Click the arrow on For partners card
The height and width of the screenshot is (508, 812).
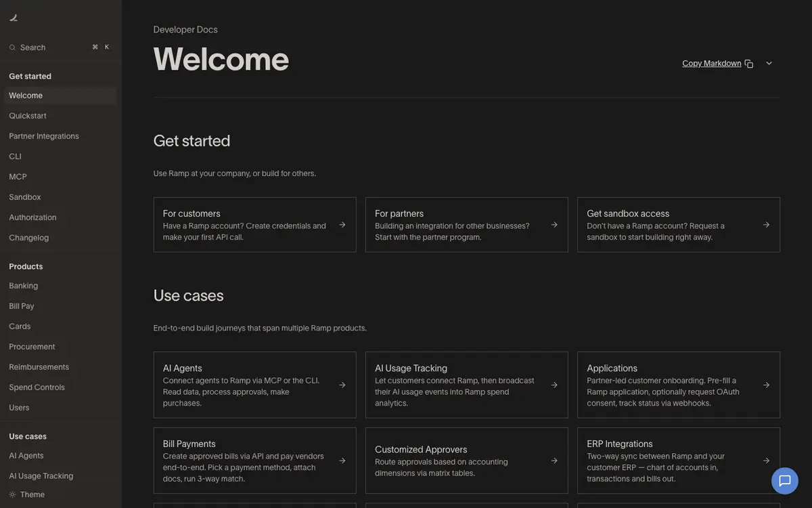coord(554,225)
